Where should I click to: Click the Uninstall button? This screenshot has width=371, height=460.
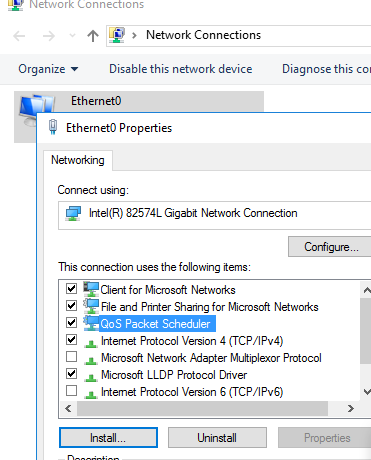pos(217,438)
